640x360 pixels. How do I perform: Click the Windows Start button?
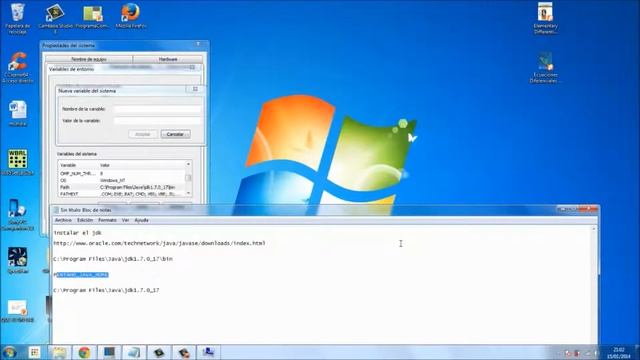pyautogui.click(x=9, y=352)
